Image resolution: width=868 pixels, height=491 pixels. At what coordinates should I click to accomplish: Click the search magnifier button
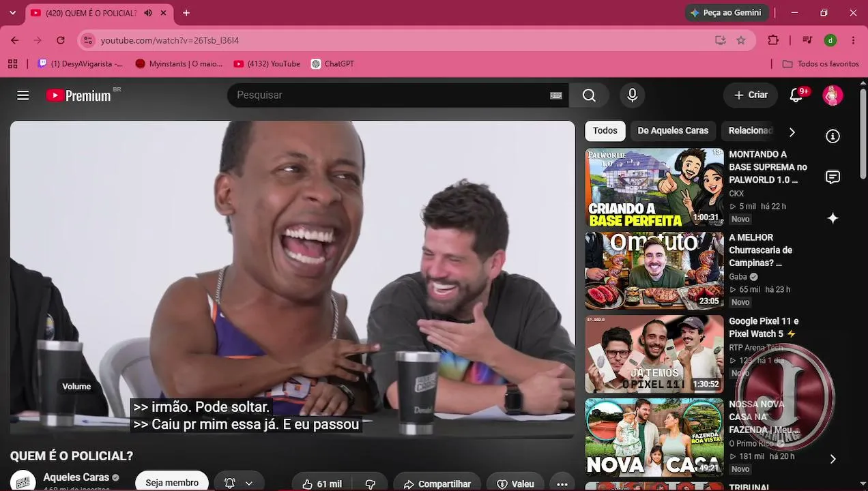(x=589, y=95)
